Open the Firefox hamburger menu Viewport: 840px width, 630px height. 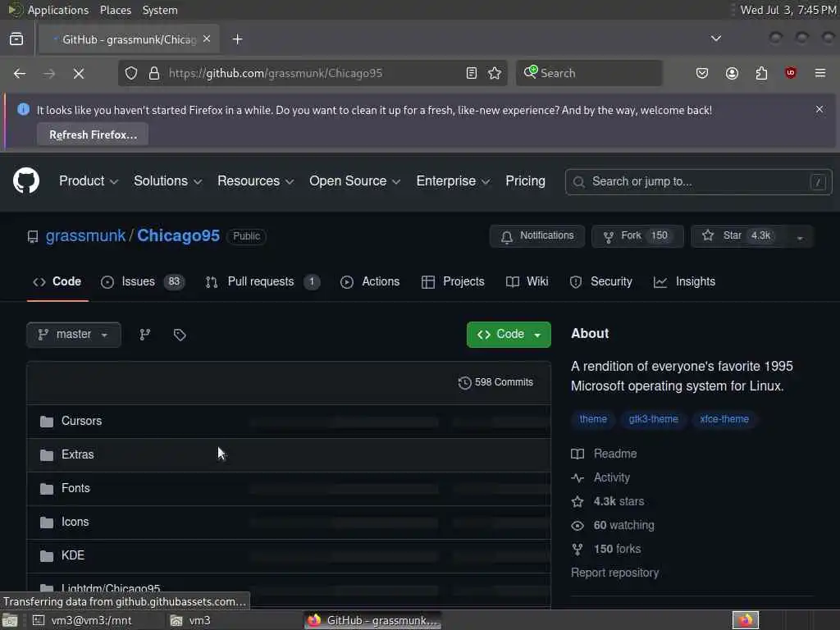pos(820,73)
